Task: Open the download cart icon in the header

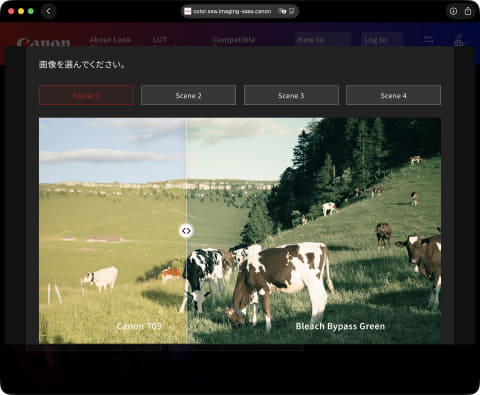Action: tap(458, 40)
